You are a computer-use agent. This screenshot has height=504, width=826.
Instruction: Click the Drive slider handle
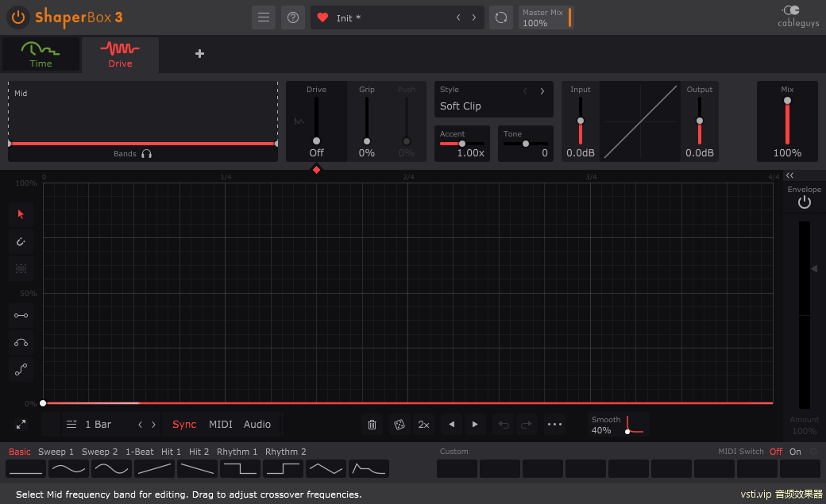point(316,141)
